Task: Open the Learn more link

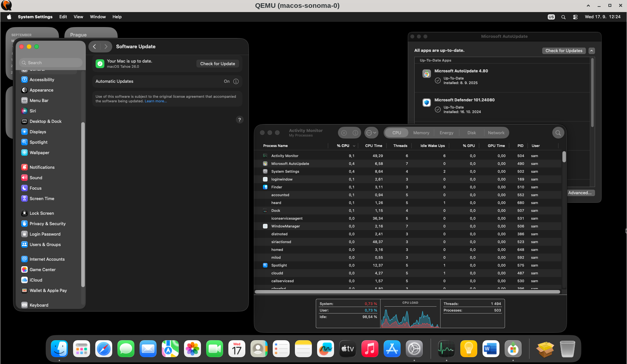Action: [x=156, y=101]
